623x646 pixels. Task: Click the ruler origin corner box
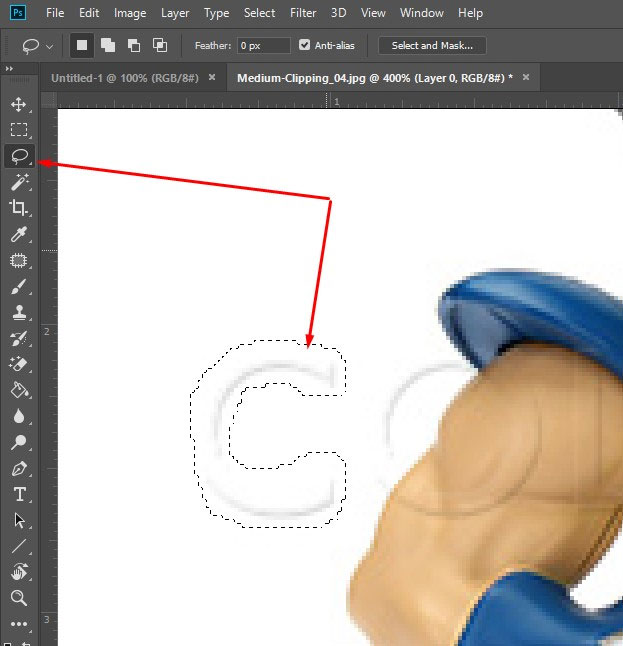pyautogui.click(x=49, y=100)
